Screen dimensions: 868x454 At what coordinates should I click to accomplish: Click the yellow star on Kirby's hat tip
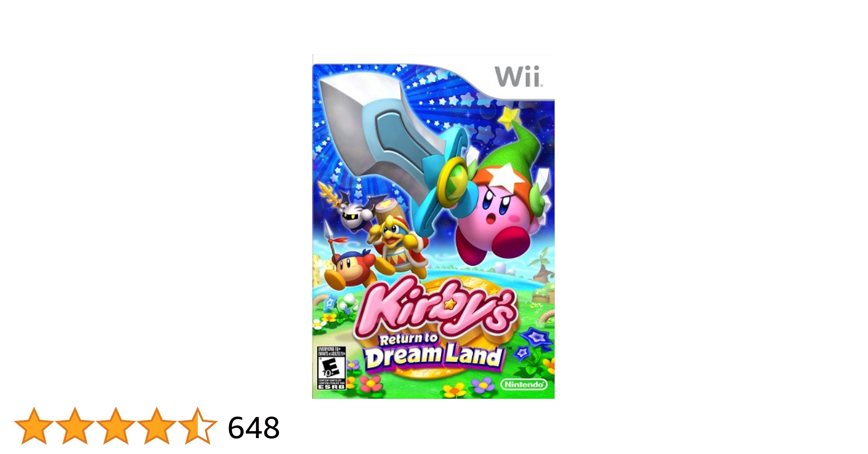point(510,116)
